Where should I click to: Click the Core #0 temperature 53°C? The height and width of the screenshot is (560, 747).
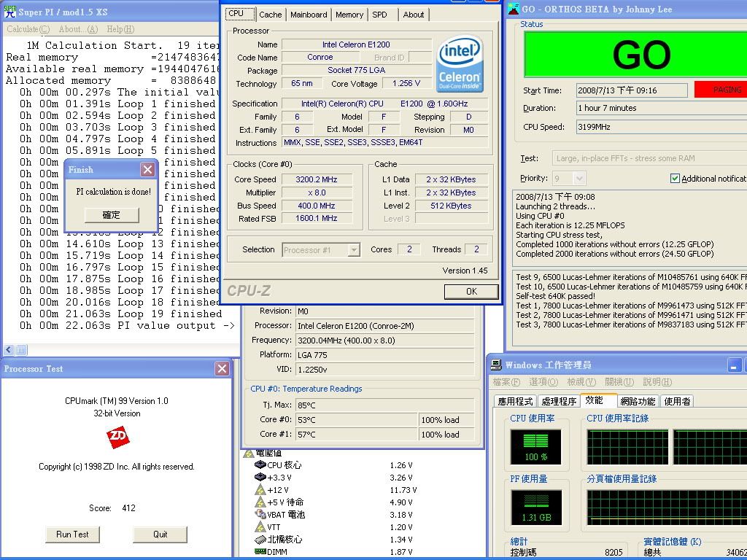(356, 420)
